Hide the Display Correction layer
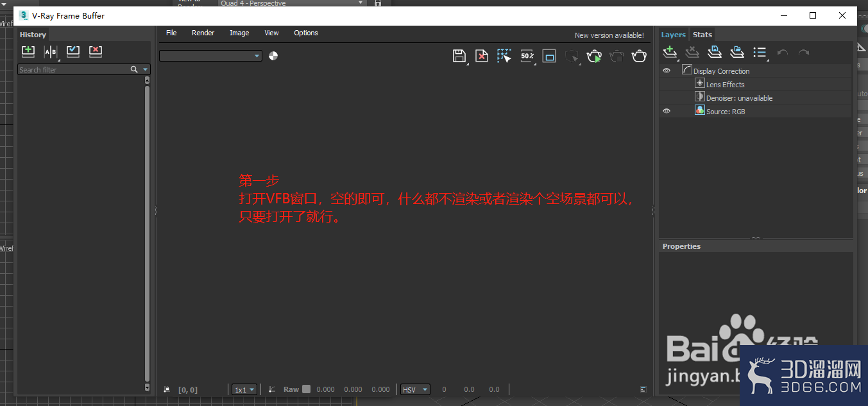 click(666, 71)
